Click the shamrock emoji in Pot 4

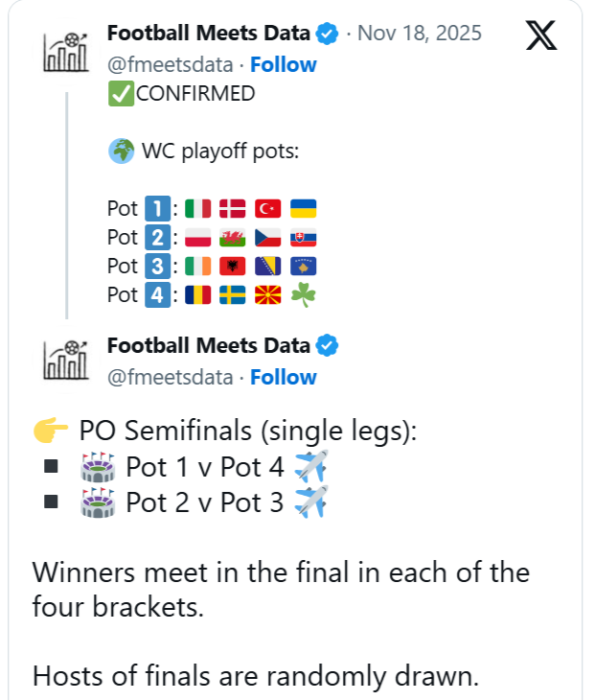(304, 295)
